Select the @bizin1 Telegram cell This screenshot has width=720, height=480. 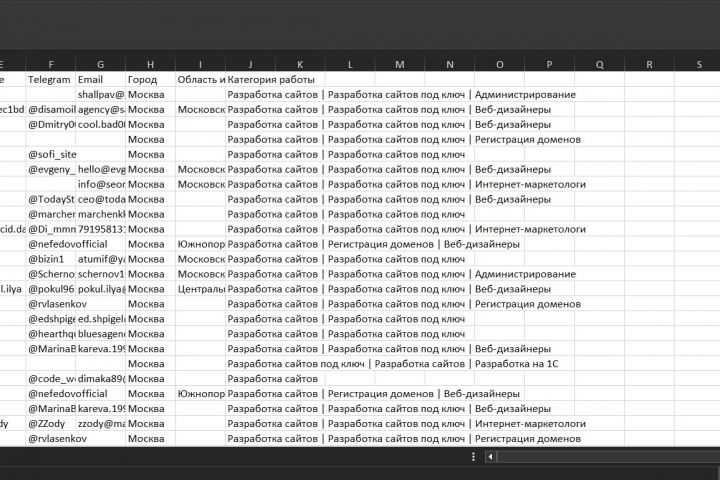coord(50,259)
